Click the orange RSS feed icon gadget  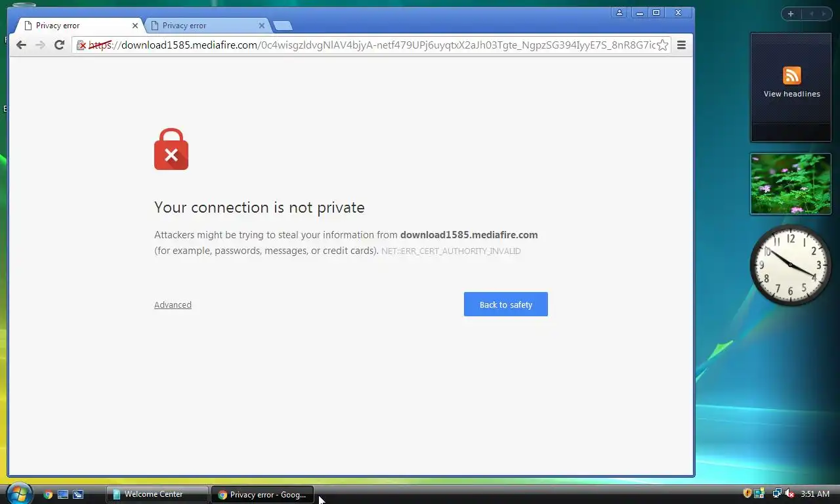792,75
